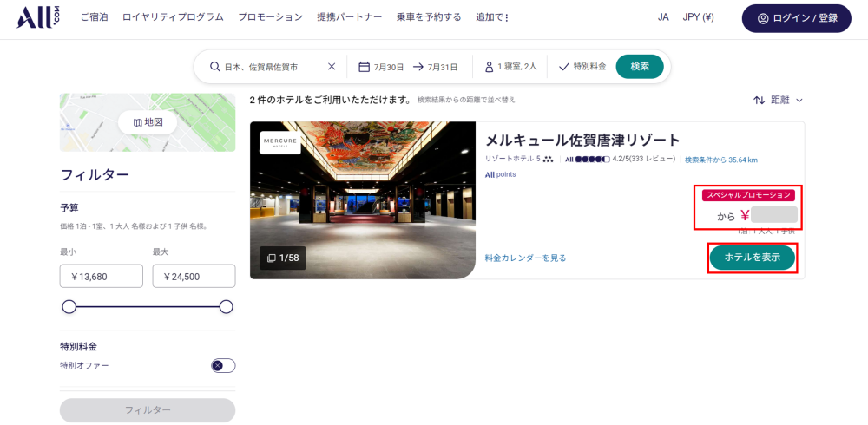Click the sort arrows icon beside 距離
This screenshot has height=425, width=868.
point(759,100)
